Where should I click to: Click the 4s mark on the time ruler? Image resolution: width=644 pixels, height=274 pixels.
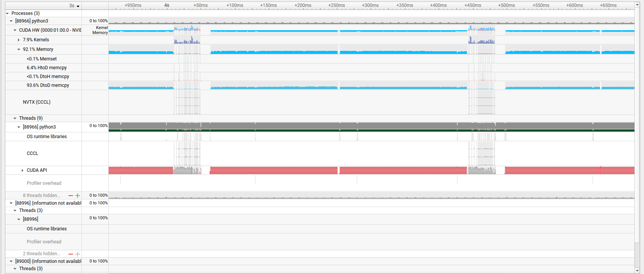point(167,5)
